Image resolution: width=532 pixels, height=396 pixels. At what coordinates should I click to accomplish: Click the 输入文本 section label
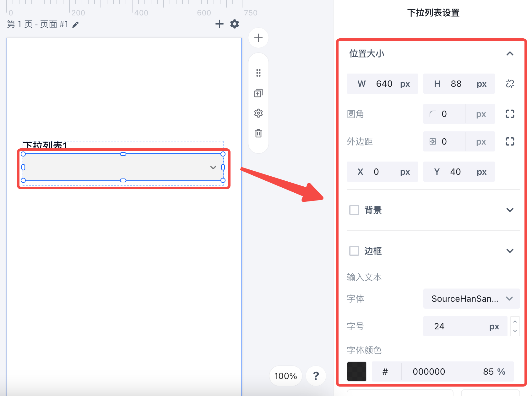(x=364, y=277)
